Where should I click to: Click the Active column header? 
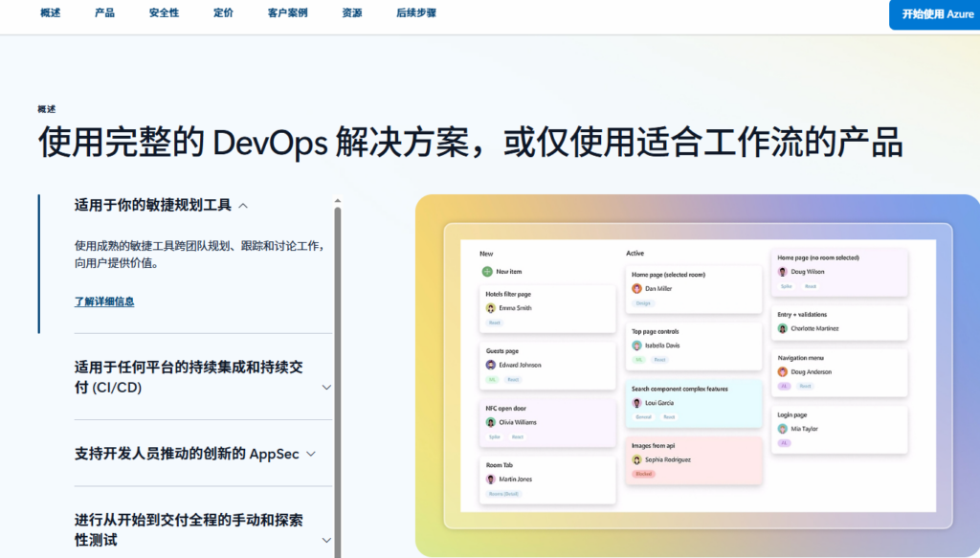click(635, 253)
